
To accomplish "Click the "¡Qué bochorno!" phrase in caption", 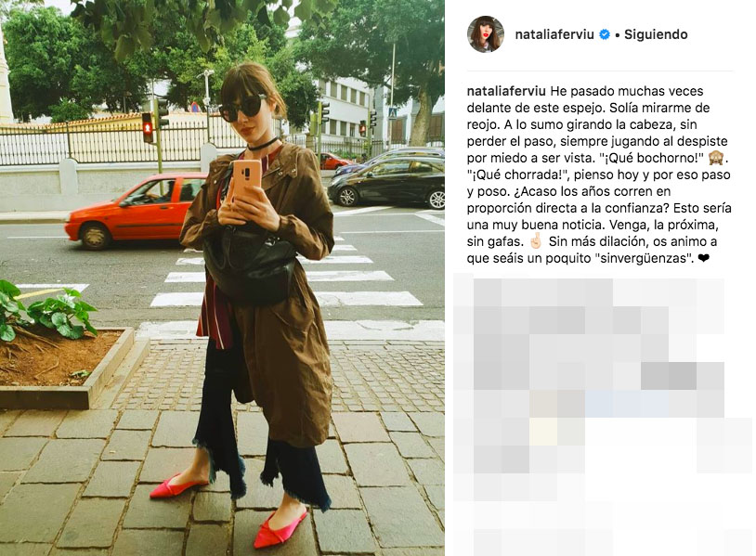I will (652, 158).
